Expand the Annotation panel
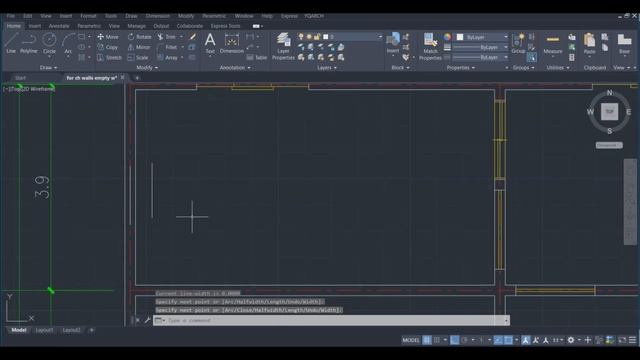The height and width of the screenshot is (360, 640). (235, 68)
